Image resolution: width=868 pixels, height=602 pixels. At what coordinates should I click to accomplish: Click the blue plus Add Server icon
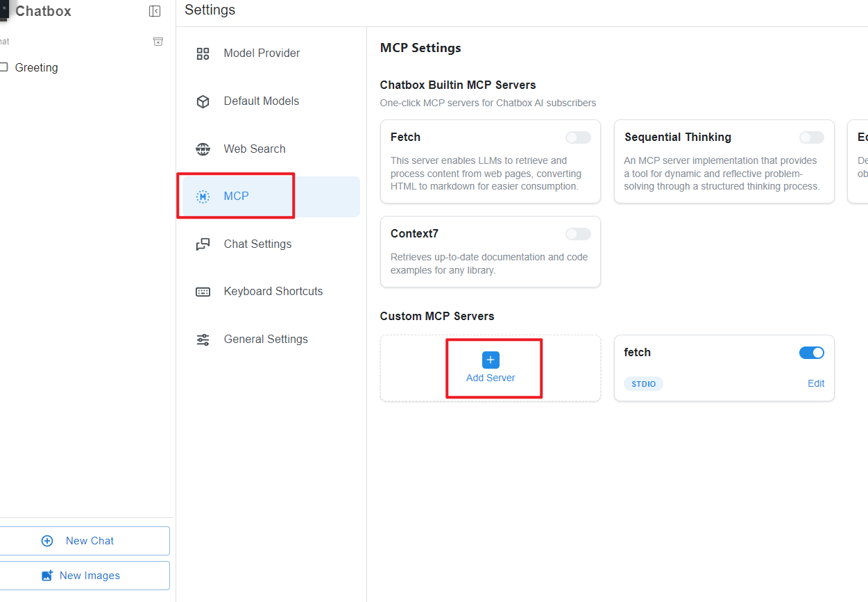tap(491, 360)
